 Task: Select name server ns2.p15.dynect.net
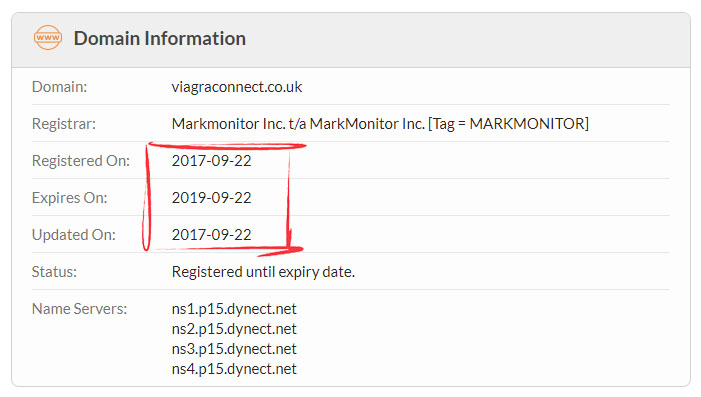pos(234,329)
